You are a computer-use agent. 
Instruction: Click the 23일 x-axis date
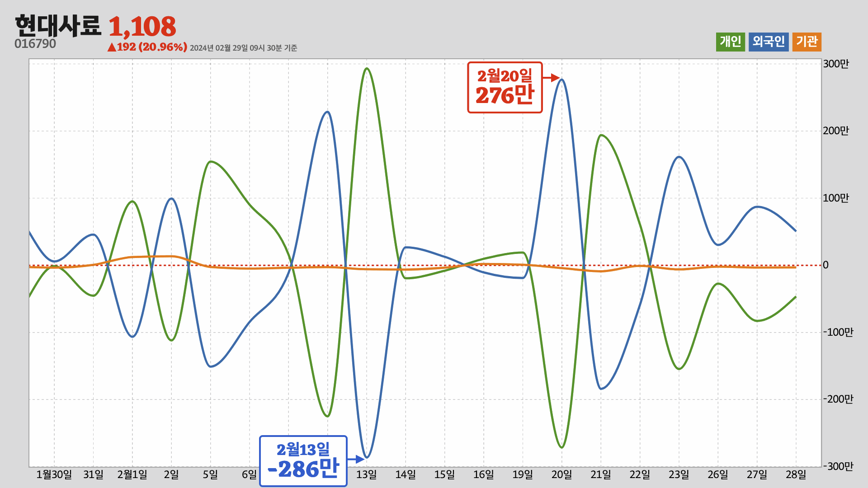[679, 474]
